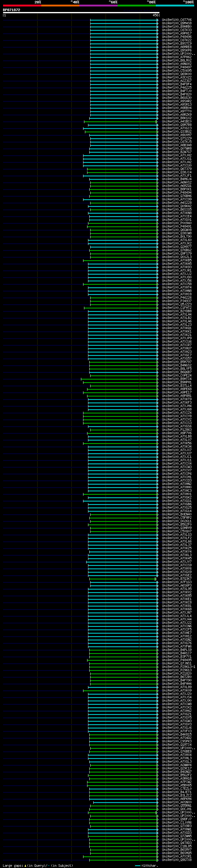Click UniRef100_B8LM02 hit label
The image size is (197, 868).
pos(176,60)
